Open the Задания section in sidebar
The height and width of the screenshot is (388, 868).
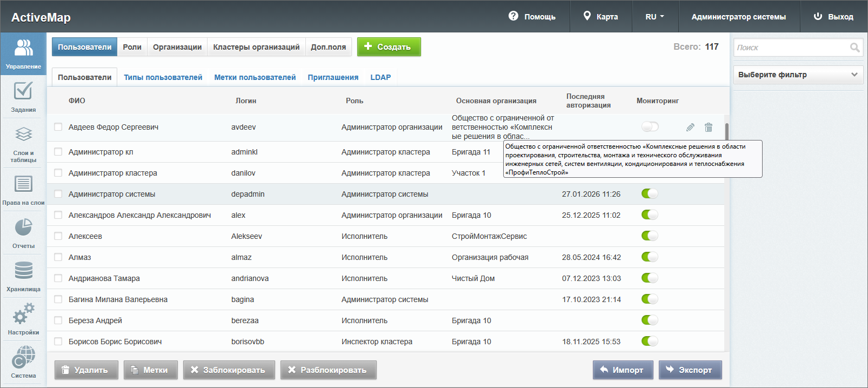(23, 97)
